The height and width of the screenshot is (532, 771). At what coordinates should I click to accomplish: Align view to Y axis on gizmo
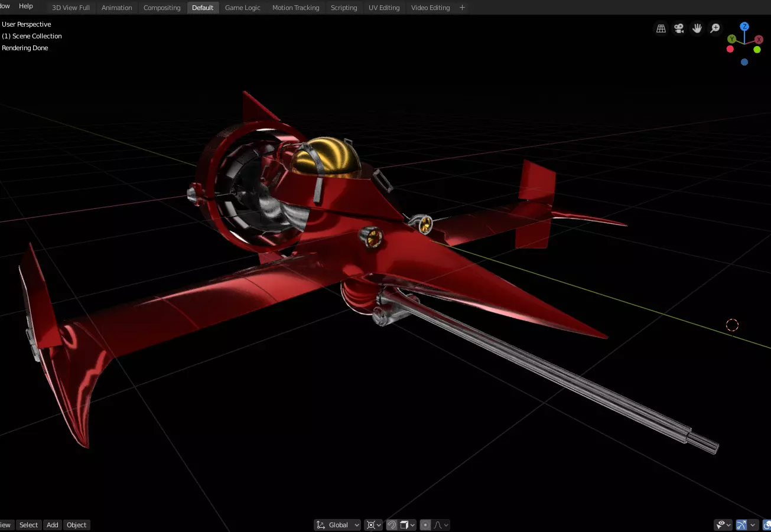[731, 39]
